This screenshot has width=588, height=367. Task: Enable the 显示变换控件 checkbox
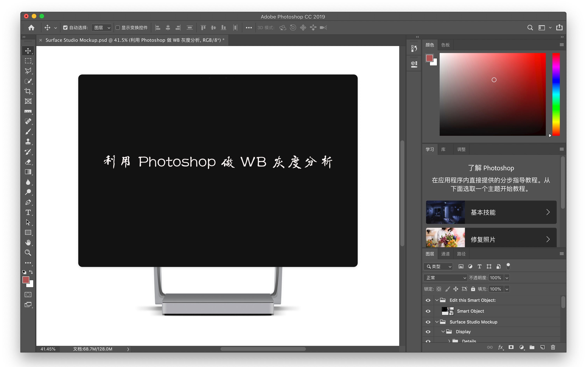coord(118,28)
